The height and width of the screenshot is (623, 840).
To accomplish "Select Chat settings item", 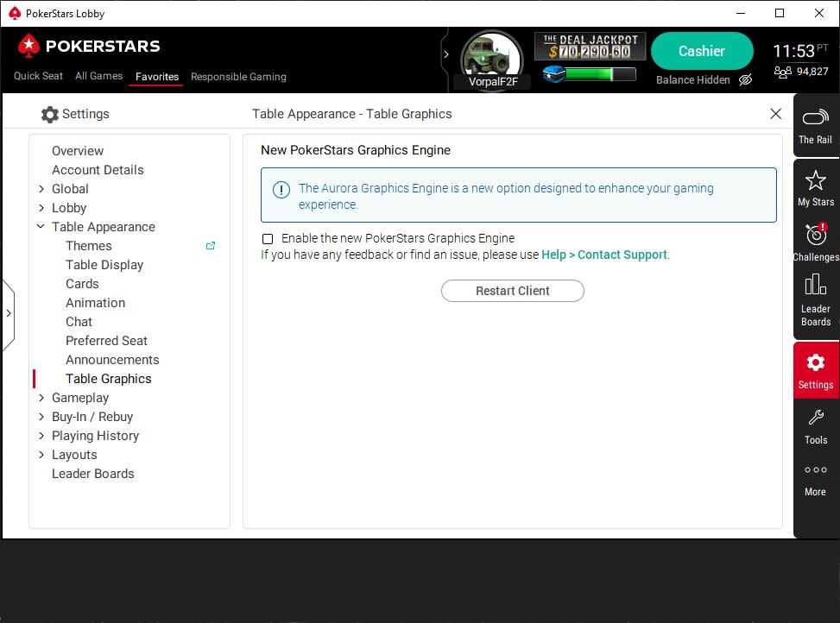I will (79, 322).
